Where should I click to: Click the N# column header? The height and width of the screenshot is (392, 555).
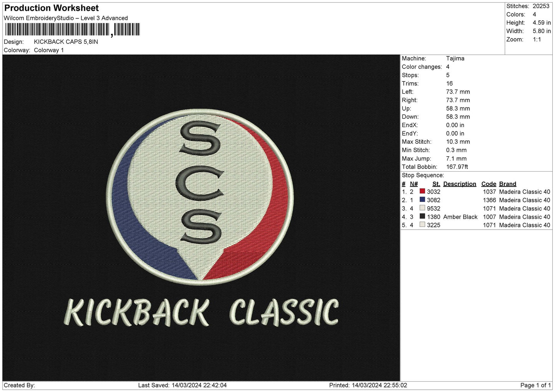pos(414,184)
